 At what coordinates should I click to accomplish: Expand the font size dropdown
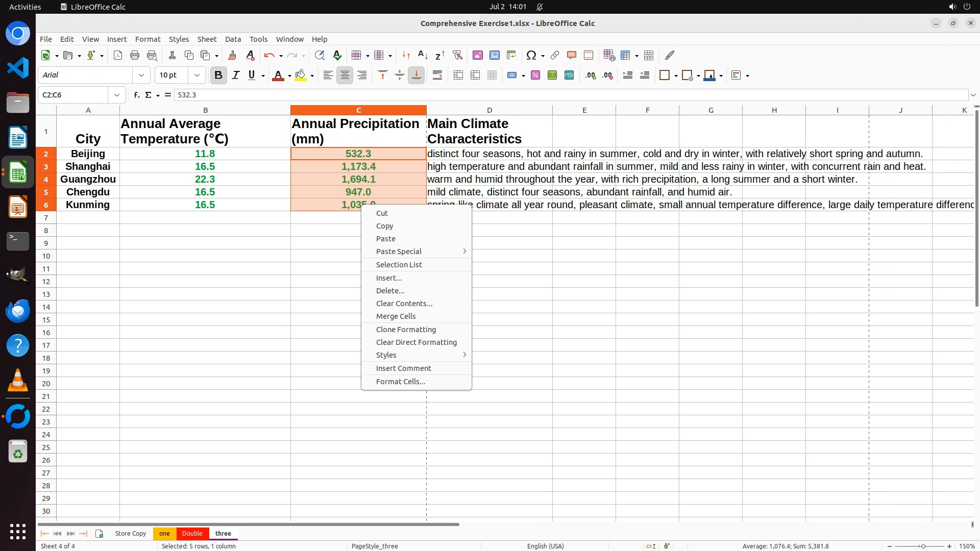[197, 75]
